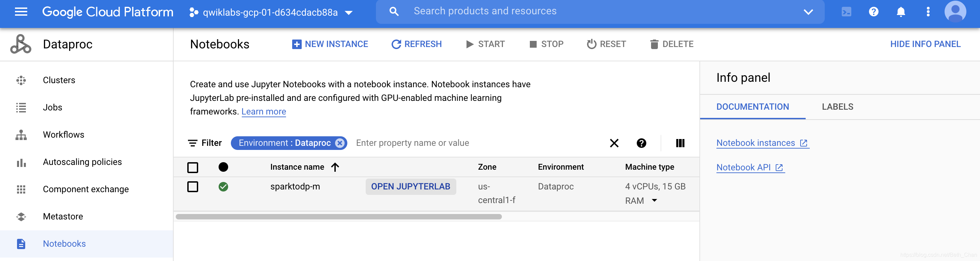The width and height of the screenshot is (980, 261).
Task: Open Component exchange page
Action: click(x=85, y=189)
